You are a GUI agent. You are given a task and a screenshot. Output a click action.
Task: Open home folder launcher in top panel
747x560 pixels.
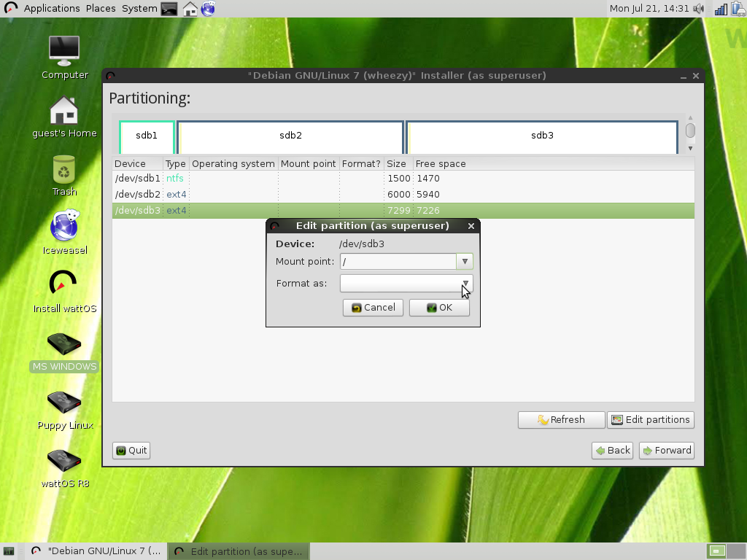(x=190, y=9)
